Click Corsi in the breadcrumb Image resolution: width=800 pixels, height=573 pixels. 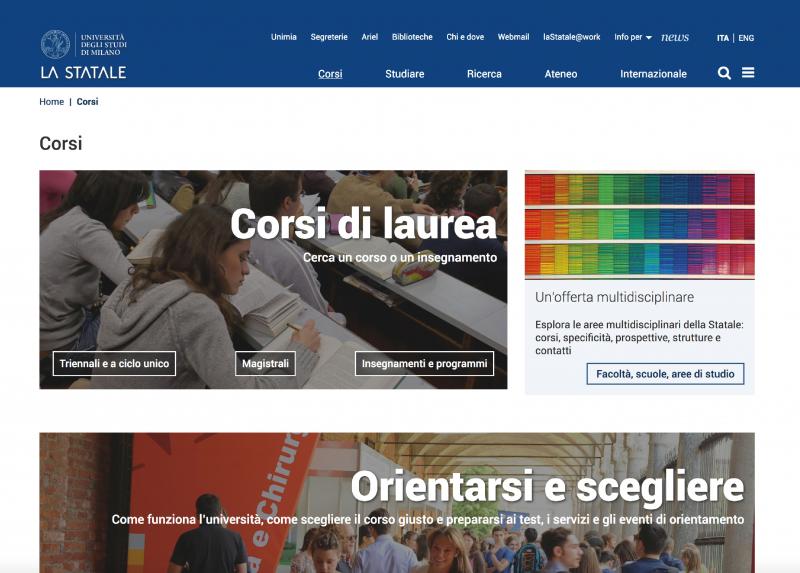(x=87, y=102)
